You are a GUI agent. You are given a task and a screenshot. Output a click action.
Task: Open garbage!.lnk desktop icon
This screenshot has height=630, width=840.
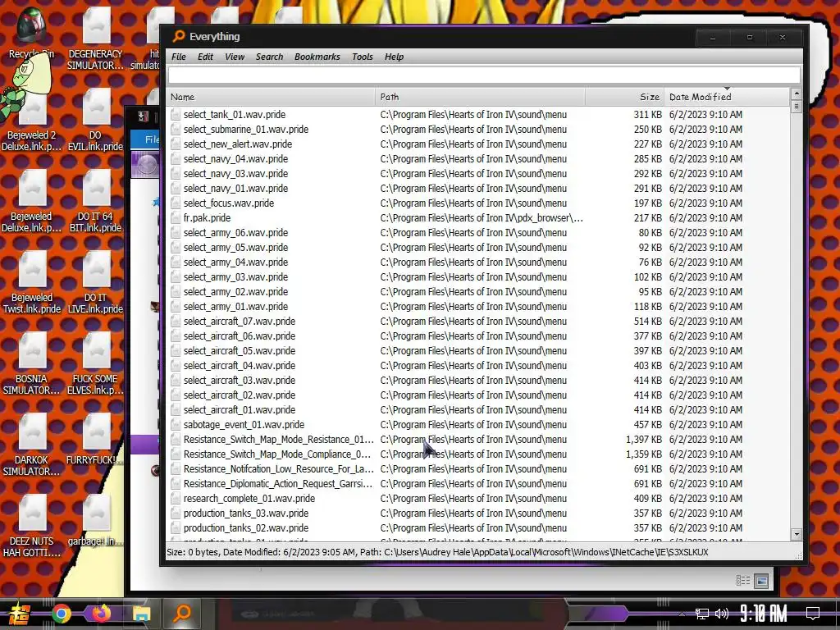click(x=96, y=523)
